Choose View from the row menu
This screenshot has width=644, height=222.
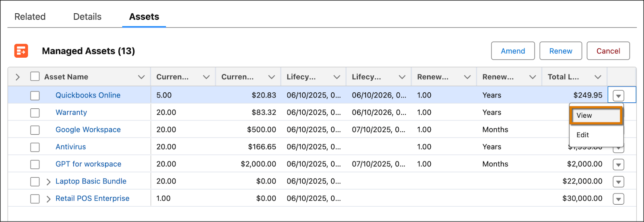pyautogui.click(x=596, y=116)
